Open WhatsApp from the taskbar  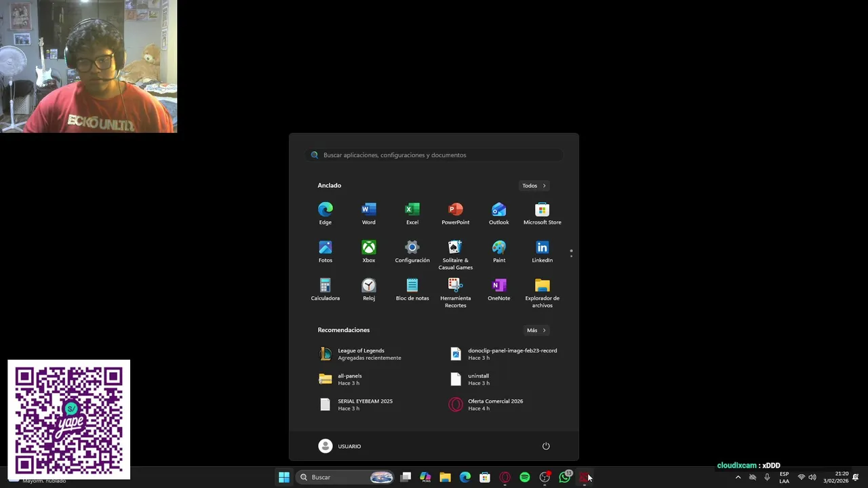pyautogui.click(x=565, y=477)
